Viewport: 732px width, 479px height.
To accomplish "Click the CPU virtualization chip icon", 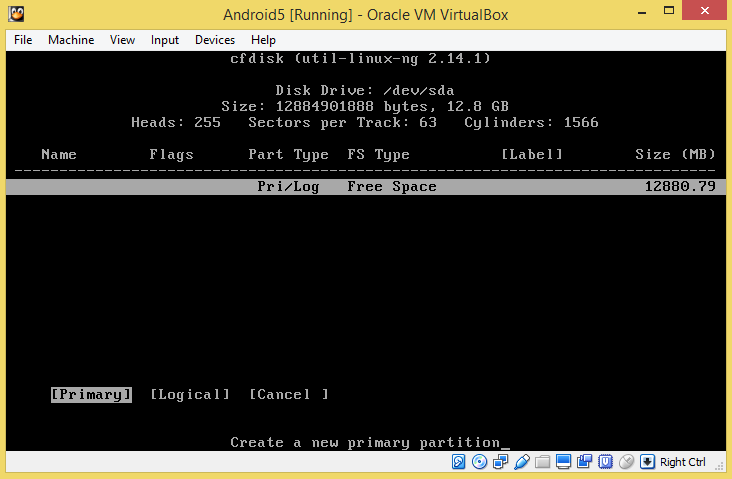I will (x=605, y=462).
